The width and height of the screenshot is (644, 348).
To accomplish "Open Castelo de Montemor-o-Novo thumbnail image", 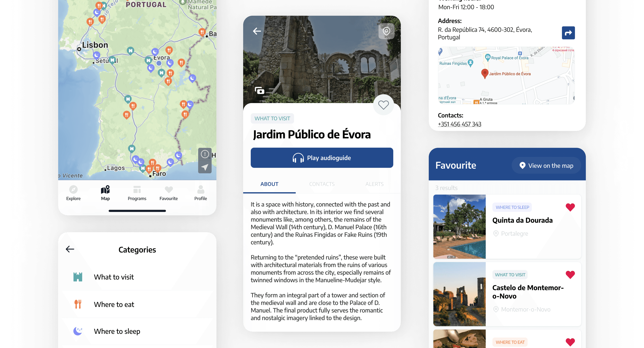I will (459, 294).
